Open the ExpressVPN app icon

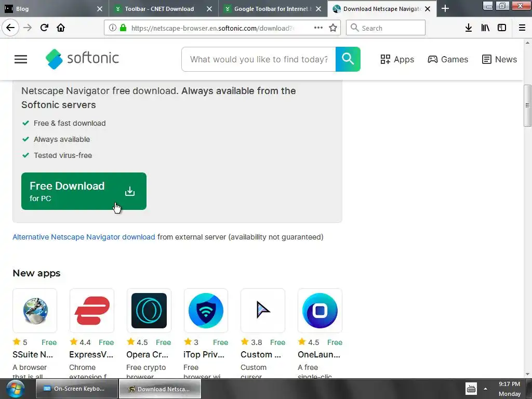[x=92, y=311]
